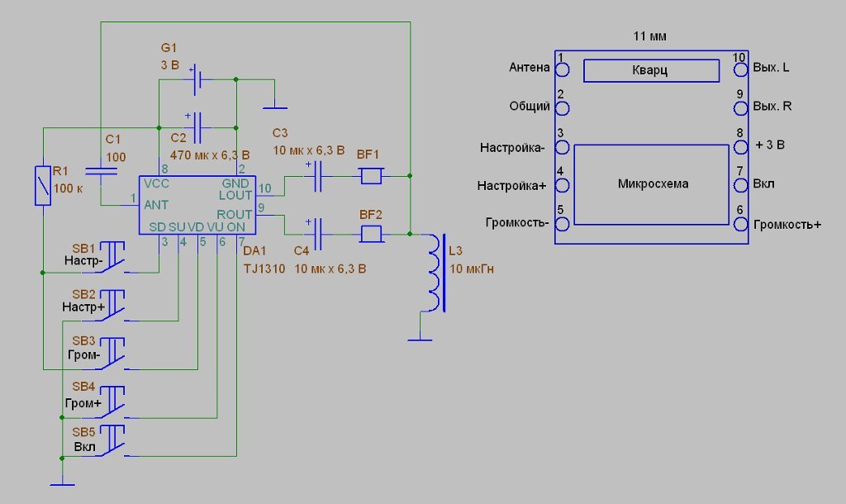Click pin 2 pad labeled Общий
The image size is (846, 504).
coord(562,108)
